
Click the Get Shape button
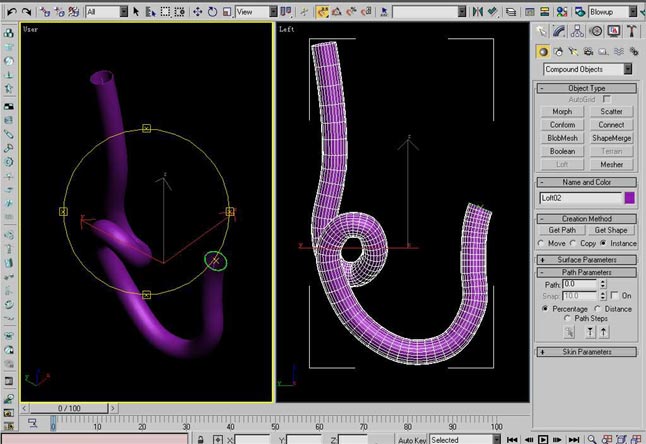click(x=611, y=230)
